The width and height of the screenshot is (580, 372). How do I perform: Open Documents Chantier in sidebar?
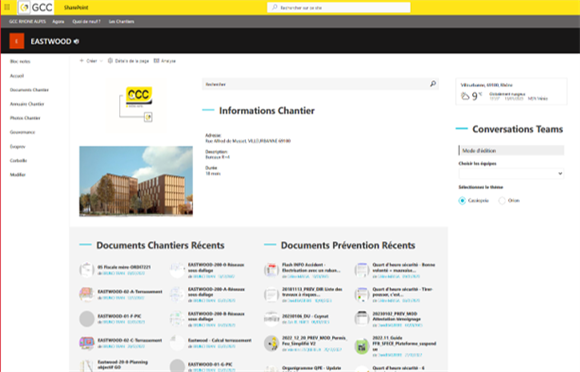tap(29, 90)
